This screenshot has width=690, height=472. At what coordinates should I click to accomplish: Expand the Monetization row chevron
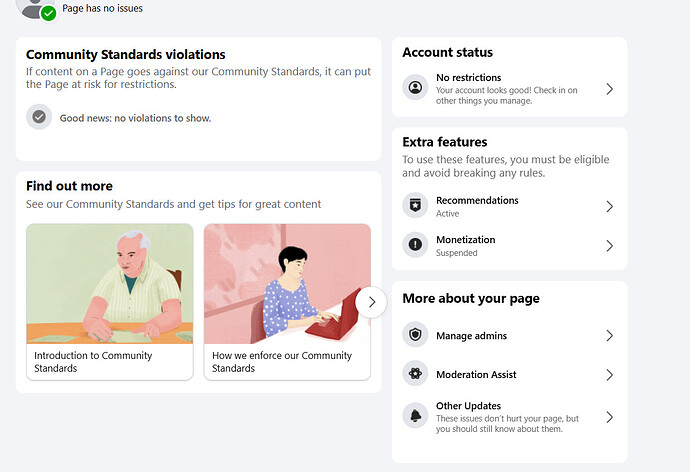609,246
